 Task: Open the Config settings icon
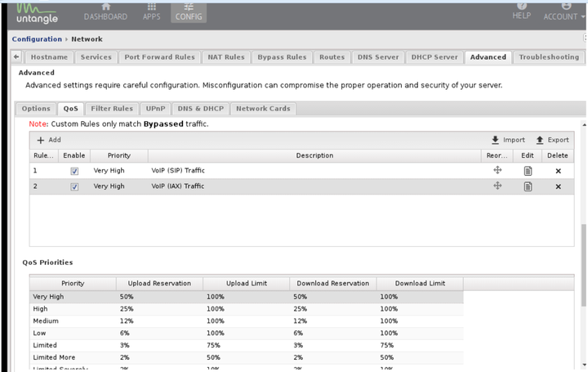click(188, 7)
